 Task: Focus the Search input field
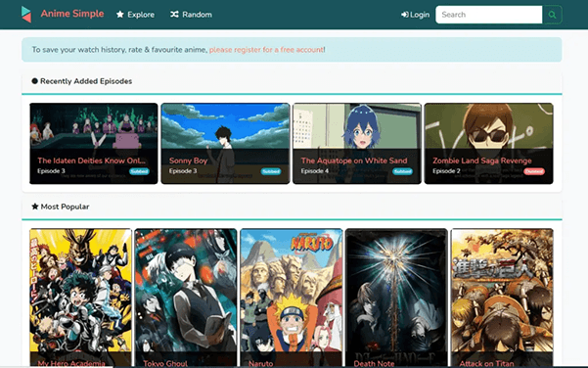488,15
